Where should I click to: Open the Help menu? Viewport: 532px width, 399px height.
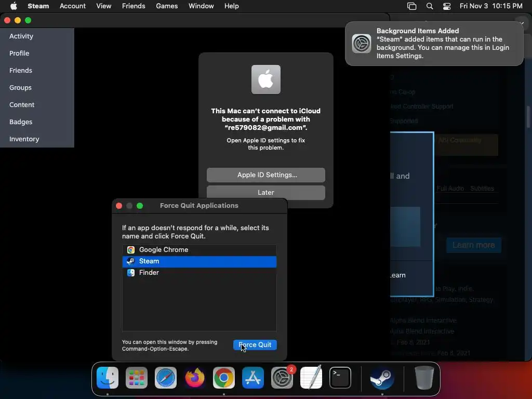click(x=231, y=6)
